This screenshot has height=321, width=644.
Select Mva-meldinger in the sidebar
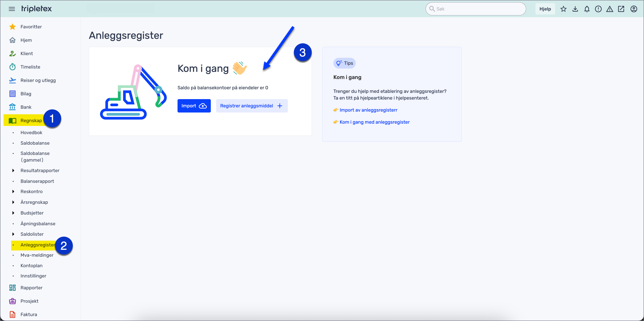37,255
